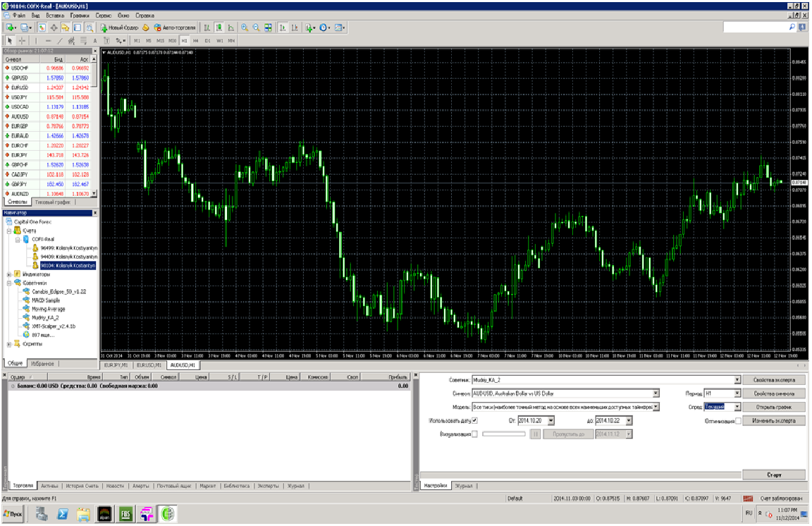Enable the optimization checkbox
Viewport: 812px width, 526px height.
tap(738, 421)
